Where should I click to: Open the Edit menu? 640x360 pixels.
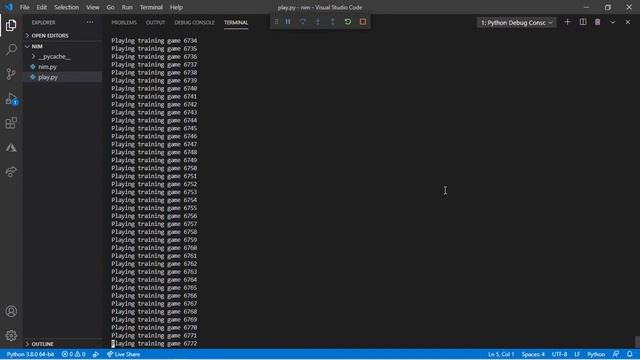(x=42, y=7)
